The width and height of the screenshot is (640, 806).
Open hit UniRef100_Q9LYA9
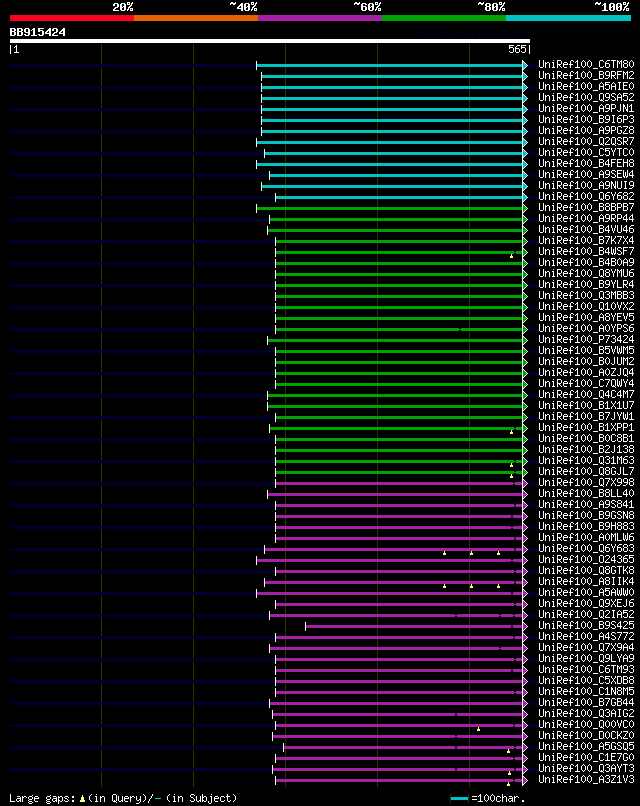[x=586, y=659]
